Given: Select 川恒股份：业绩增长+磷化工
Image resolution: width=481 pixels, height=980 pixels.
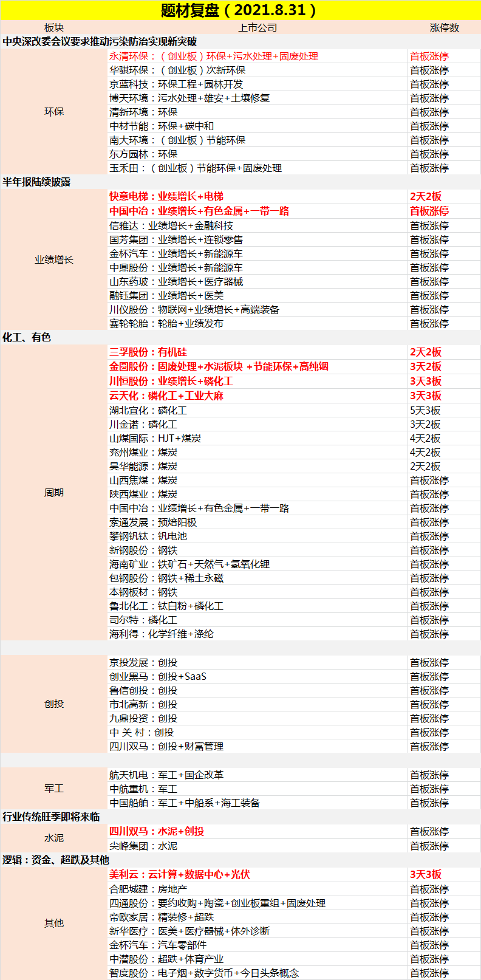Looking at the screenshot, I should pyautogui.click(x=171, y=382).
